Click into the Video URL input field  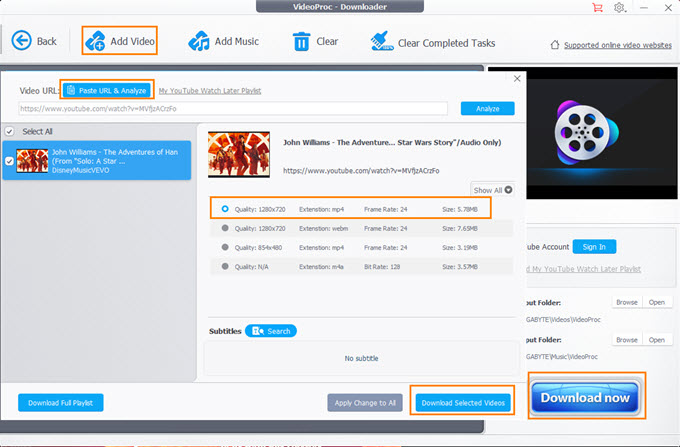[233, 108]
